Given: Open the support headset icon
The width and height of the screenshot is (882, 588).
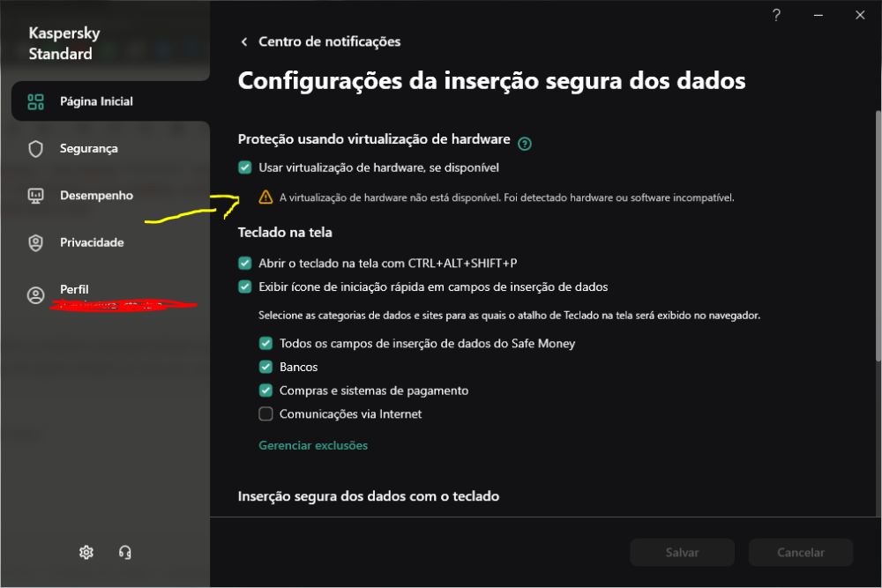Looking at the screenshot, I should [x=125, y=553].
